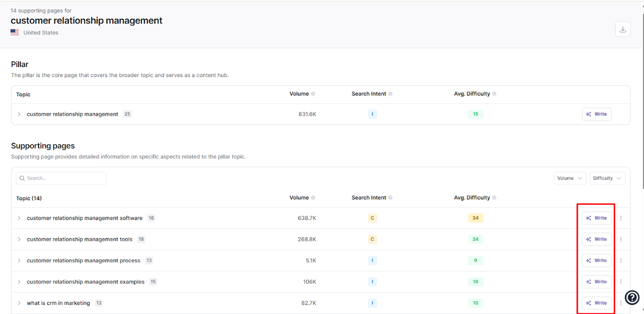Click the supporting pages Search field
This screenshot has height=314, width=644.
[x=61, y=178]
